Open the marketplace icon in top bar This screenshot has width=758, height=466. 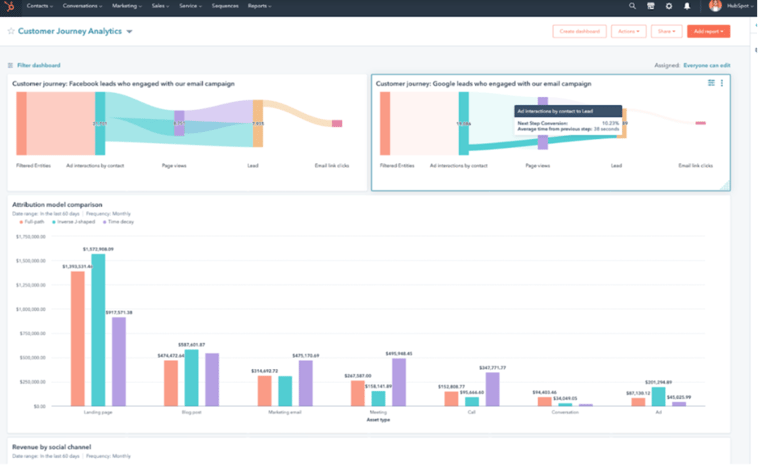[651, 6]
